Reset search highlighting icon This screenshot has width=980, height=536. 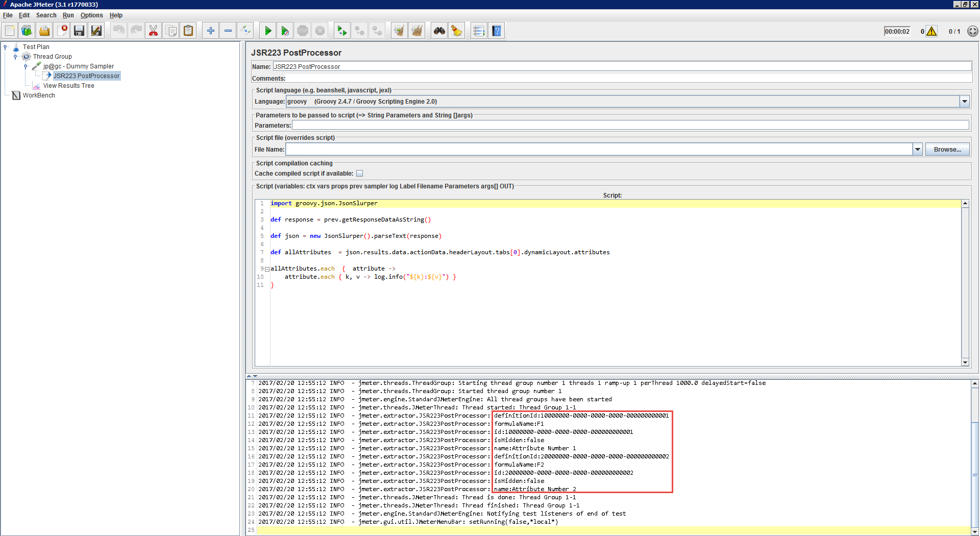coord(456,31)
